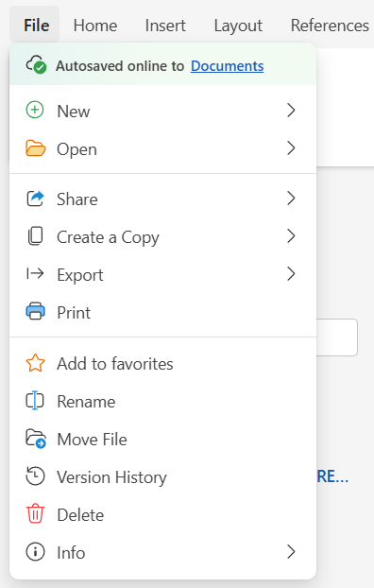Expand the Open submenu chevron
This screenshot has height=588, width=374.
[291, 148]
